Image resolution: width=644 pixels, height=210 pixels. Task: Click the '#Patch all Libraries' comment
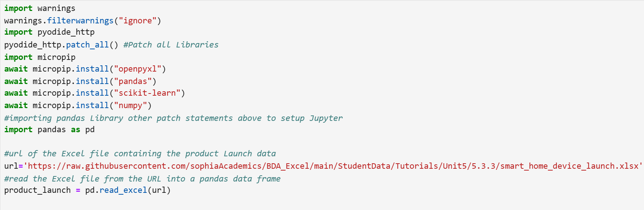[171, 45]
